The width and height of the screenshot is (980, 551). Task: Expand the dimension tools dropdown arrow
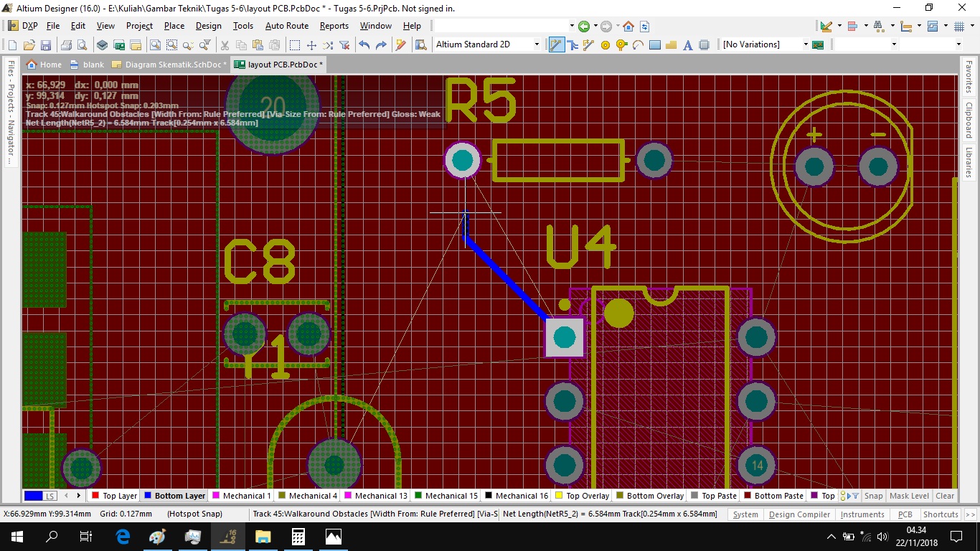pyautogui.click(x=919, y=27)
